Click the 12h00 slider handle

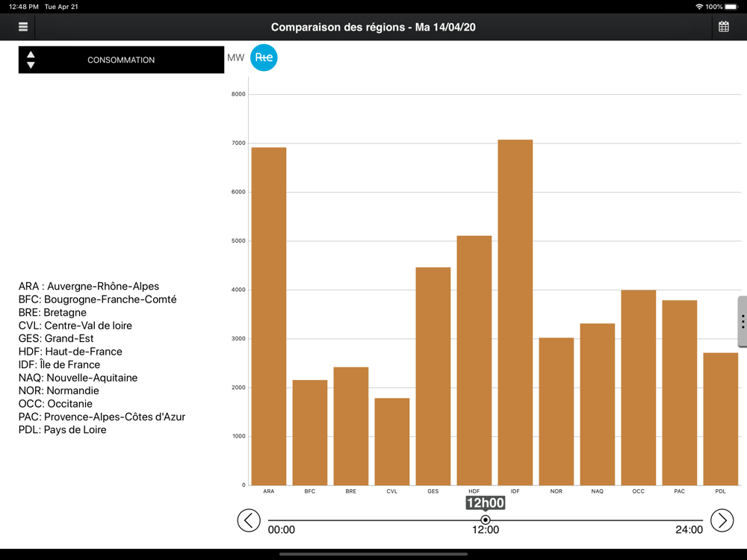pos(485,520)
